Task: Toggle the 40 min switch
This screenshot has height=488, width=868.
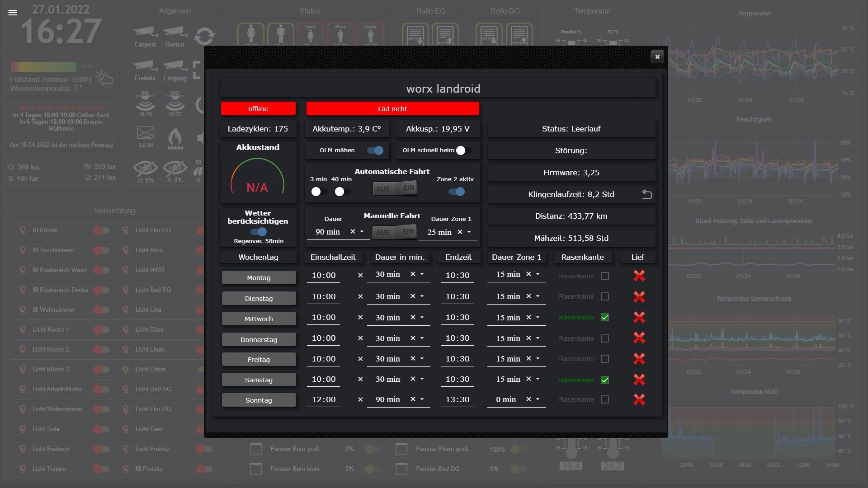Action: [343, 192]
